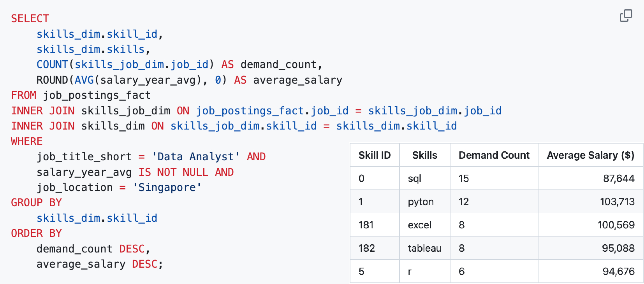Image resolution: width=644 pixels, height=284 pixels.
Task: Click the skill ID 181 cell
Action: click(375, 225)
